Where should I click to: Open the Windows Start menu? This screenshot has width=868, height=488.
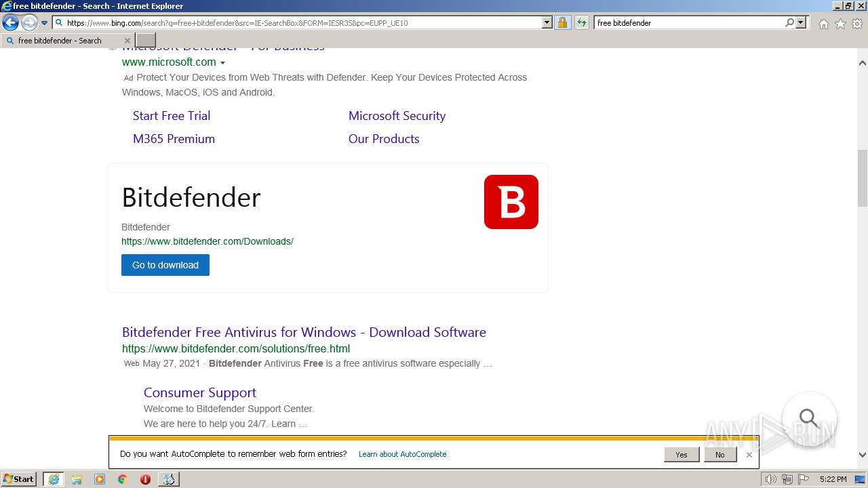pos(19,479)
